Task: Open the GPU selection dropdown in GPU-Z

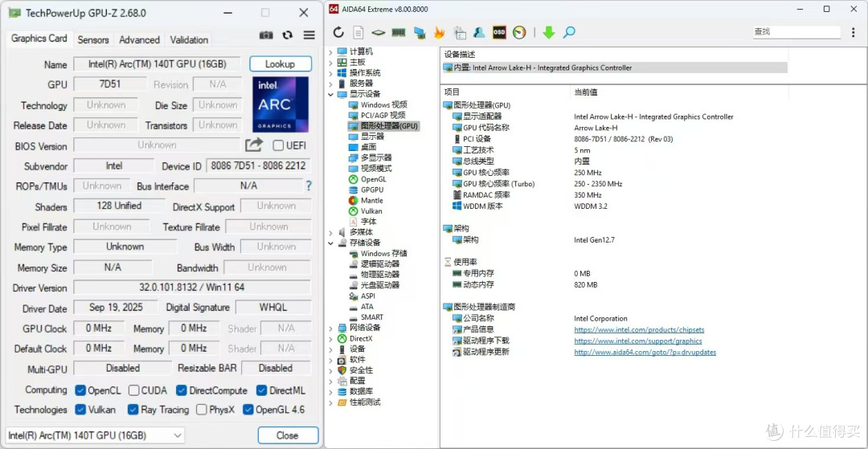Action: 95,435
